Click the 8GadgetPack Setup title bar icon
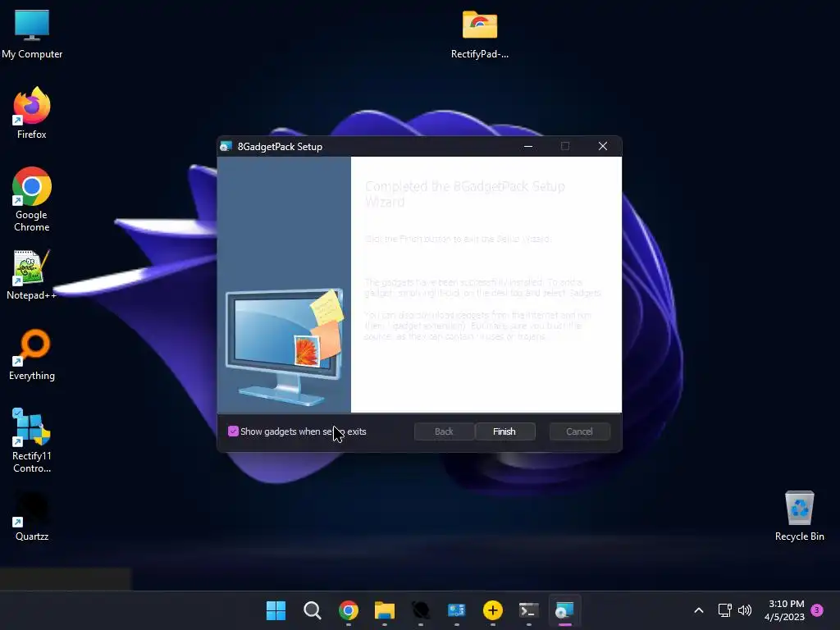 [226, 146]
